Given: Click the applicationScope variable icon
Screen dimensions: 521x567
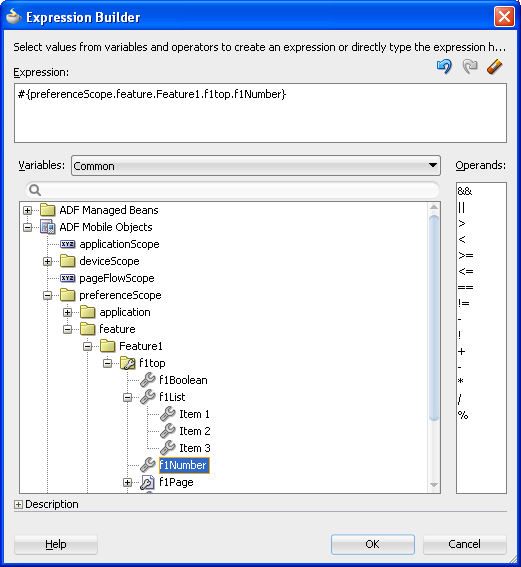Looking at the screenshot, I should coord(68,244).
